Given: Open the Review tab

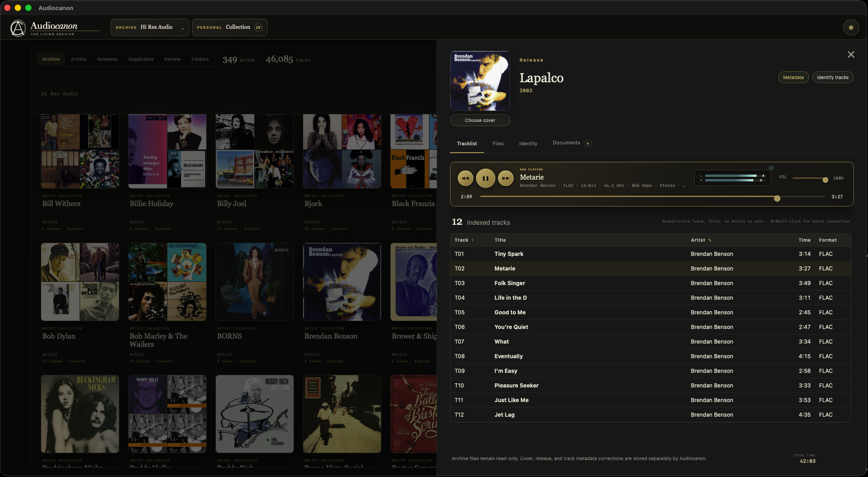Looking at the screenshot, I should (x=172, y=59).
